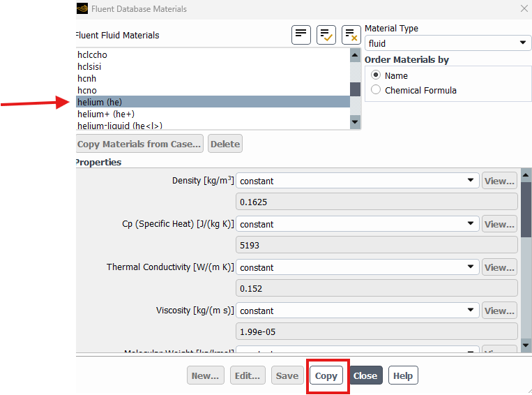Open the Cp Specific Heat method dropdown
The image size is (532, 395).
pyautogui.click(x=357, y=224)
